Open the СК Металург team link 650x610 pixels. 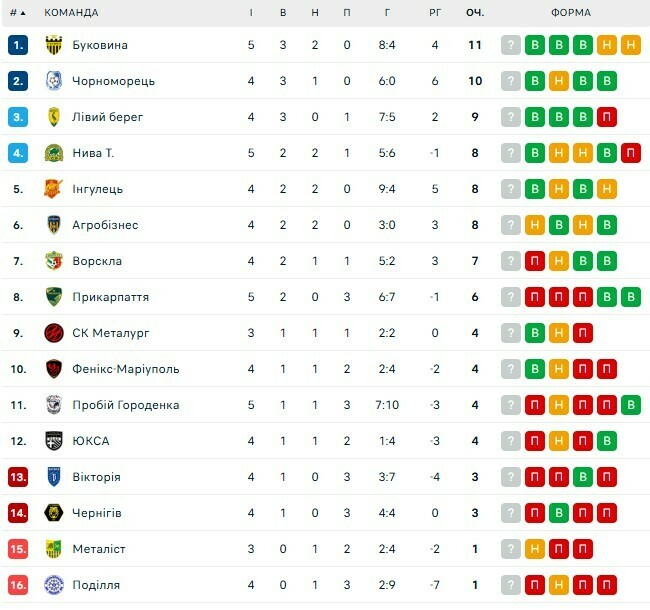coord(110,333)
